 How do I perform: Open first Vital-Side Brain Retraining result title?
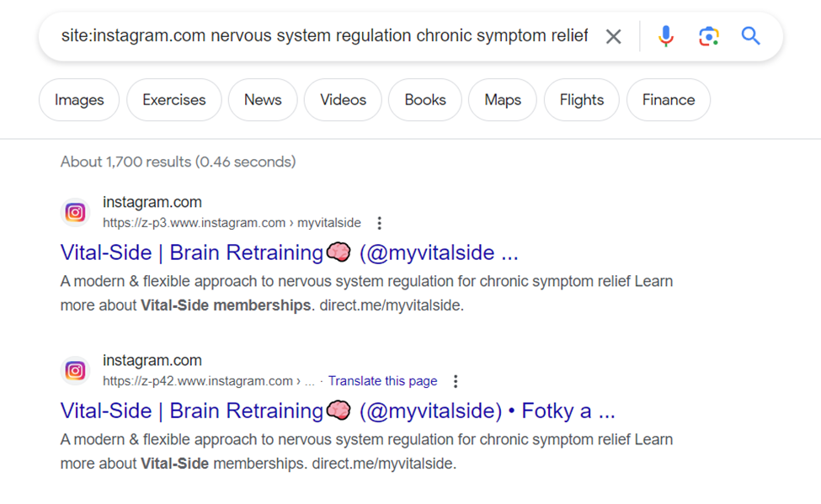[289, 252]
